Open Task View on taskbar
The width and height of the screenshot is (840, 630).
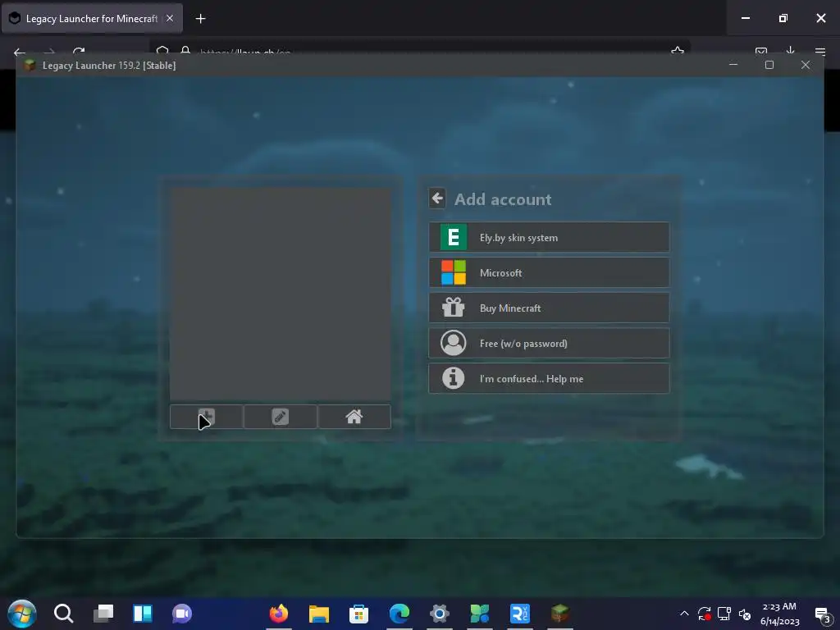pyautogui.click(x=103, y=614)
